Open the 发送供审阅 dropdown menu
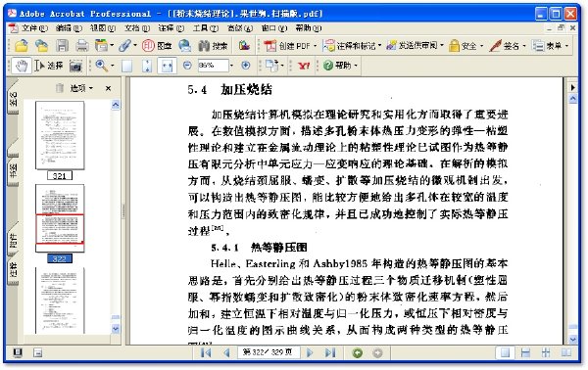588x370 pixels. 442,46
